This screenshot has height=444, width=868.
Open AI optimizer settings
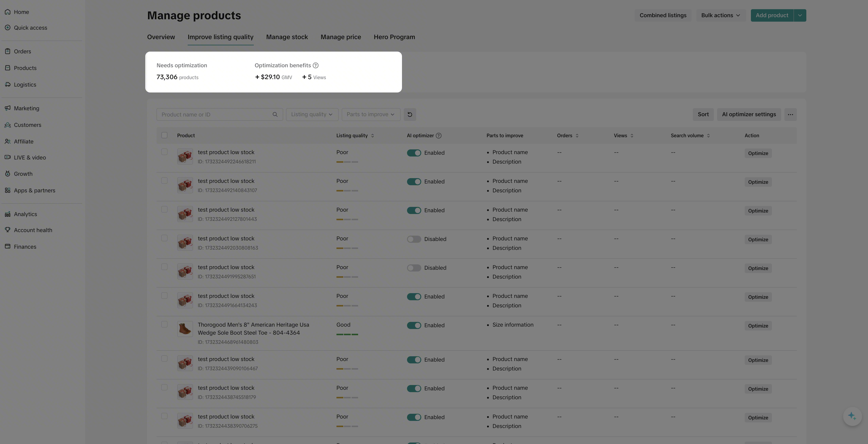[x=749, y=114]
